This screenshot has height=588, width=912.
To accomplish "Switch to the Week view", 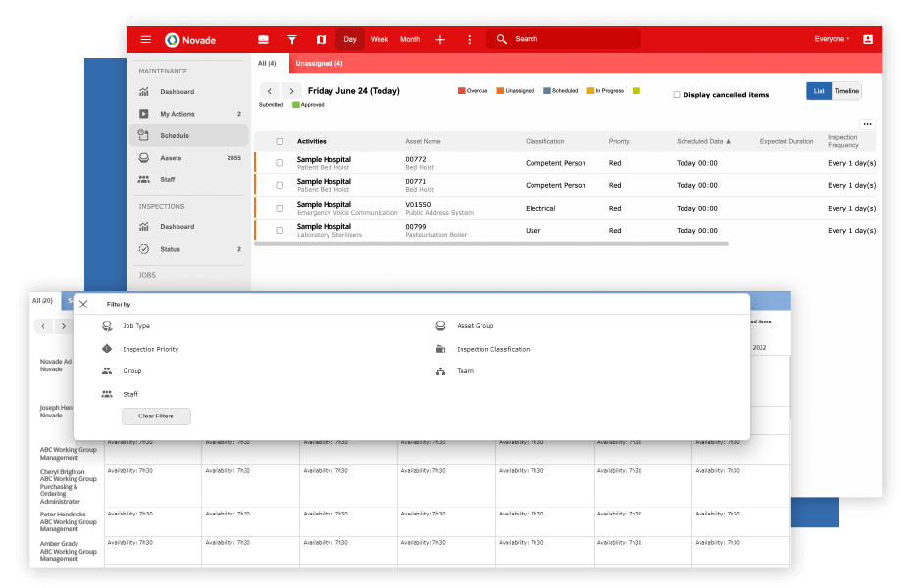I will pos(380,39).
